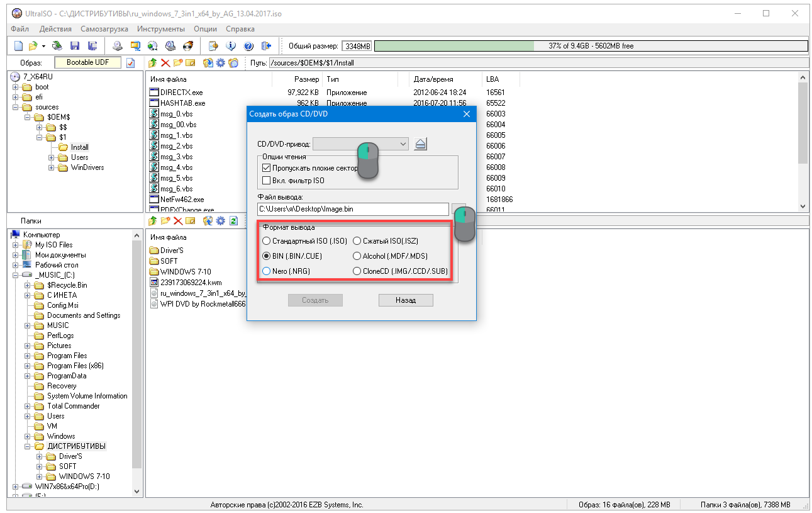The image size is (812, 513).
Task: Click the red X delete icon in image toolbar
Action: 165,63
